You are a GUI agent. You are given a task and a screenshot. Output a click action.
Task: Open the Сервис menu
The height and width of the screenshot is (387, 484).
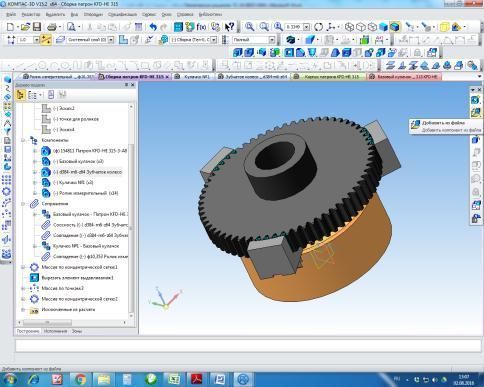click(x=149, y=15)
